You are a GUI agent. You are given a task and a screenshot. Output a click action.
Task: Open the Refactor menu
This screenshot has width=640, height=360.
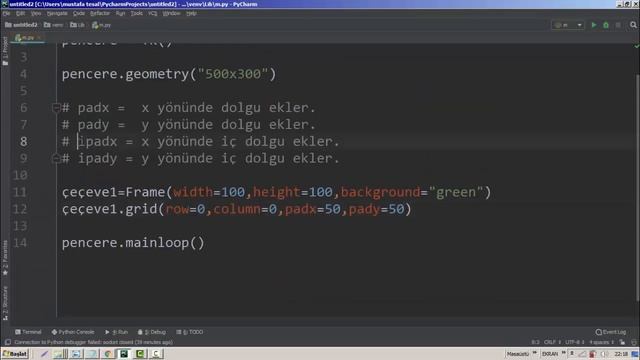point(100,13)
